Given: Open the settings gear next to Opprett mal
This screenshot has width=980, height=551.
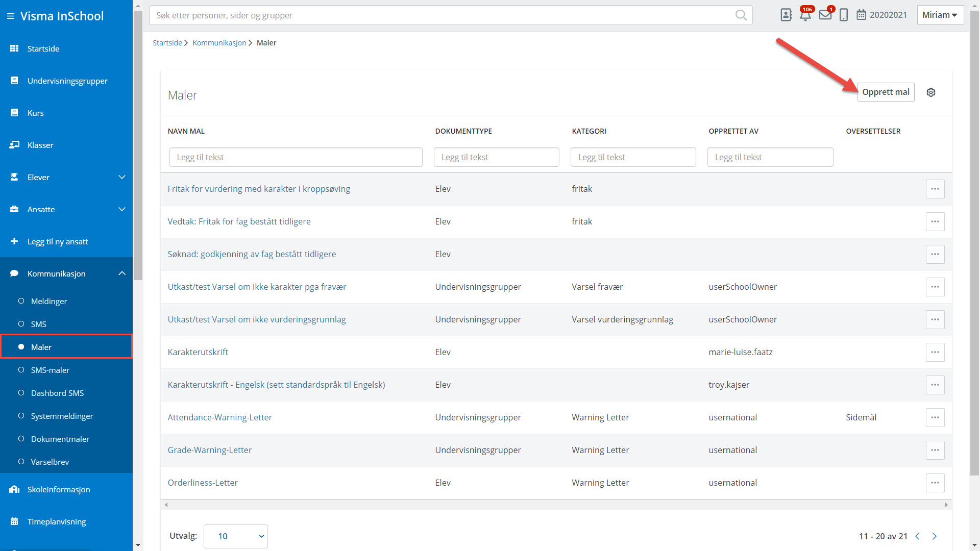Looking at the screenshot, I should (931, 92).
